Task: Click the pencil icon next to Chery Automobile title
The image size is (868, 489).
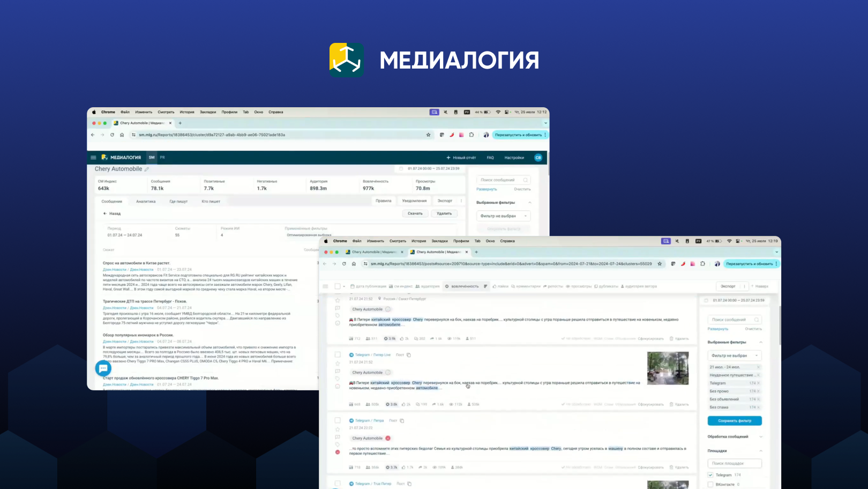Action: tap(147, 169)
